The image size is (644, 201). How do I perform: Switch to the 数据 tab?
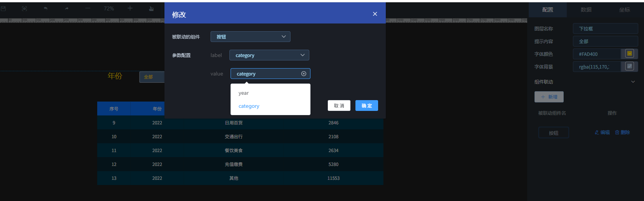pos(586,10)
